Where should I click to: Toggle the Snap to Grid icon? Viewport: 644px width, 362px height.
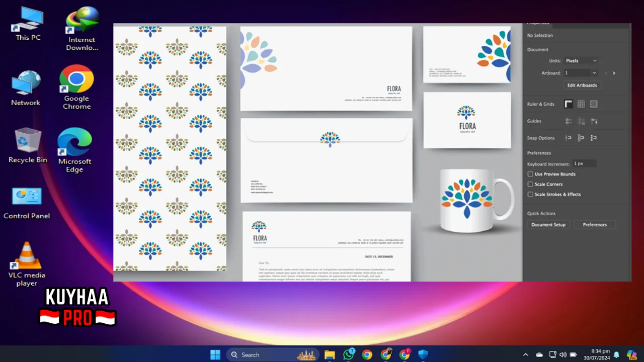pos(581,138)
